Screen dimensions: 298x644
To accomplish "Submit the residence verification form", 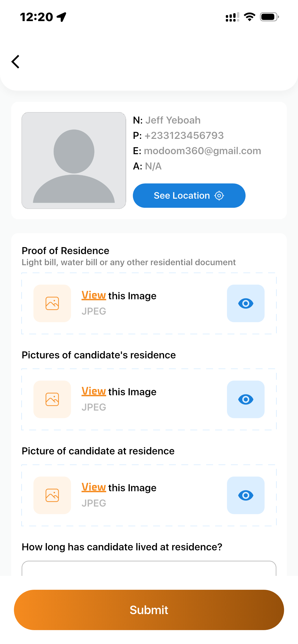I will [149, 610].
